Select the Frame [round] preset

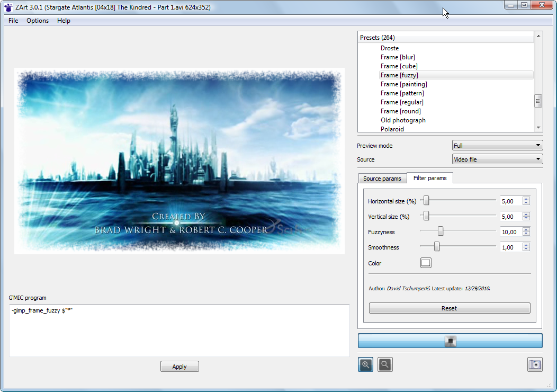click(400, 111)
